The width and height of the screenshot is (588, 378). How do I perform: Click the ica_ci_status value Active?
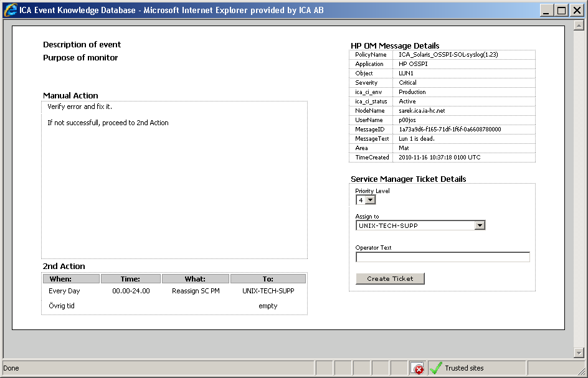point(407,102)
